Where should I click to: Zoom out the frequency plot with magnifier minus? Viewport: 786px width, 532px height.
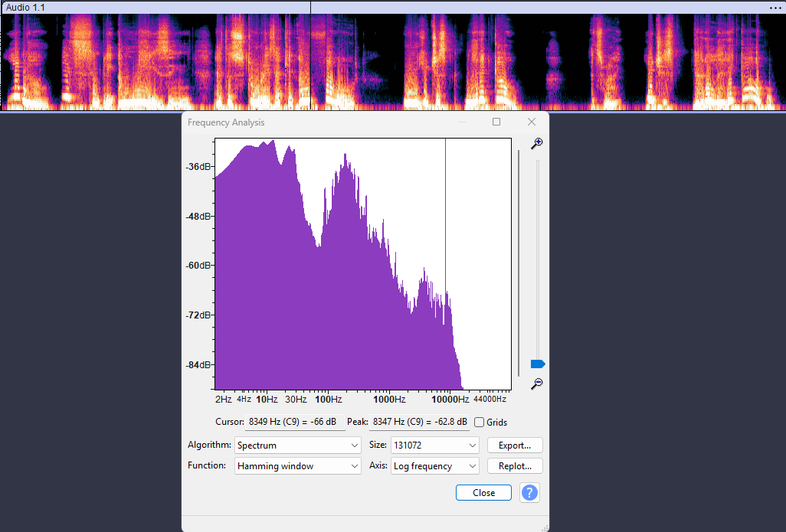click(x=537, y=383)
